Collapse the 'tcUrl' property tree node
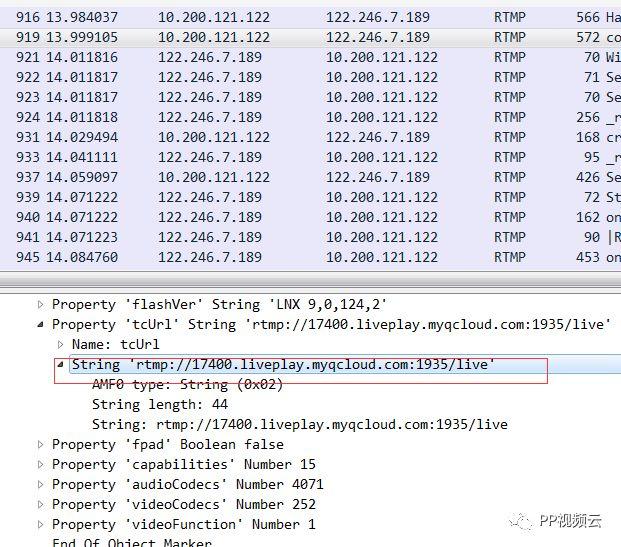This screenshot has height=547, width=621. coord(41,324)
